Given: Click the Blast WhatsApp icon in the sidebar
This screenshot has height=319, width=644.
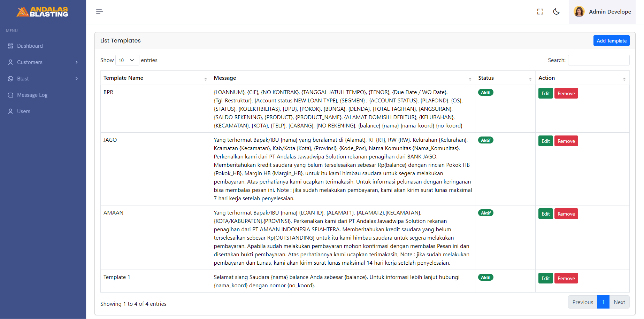Looking at the screenshot, I should [x=10, y=79].
